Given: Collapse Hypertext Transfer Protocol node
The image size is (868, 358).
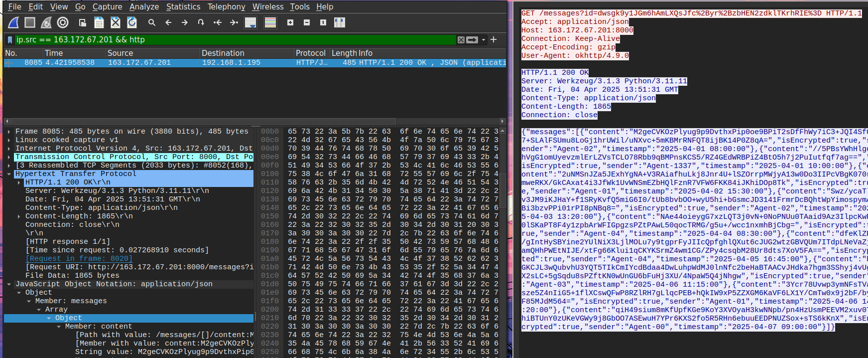Looking at the screenshot, I should pos(9,174).
